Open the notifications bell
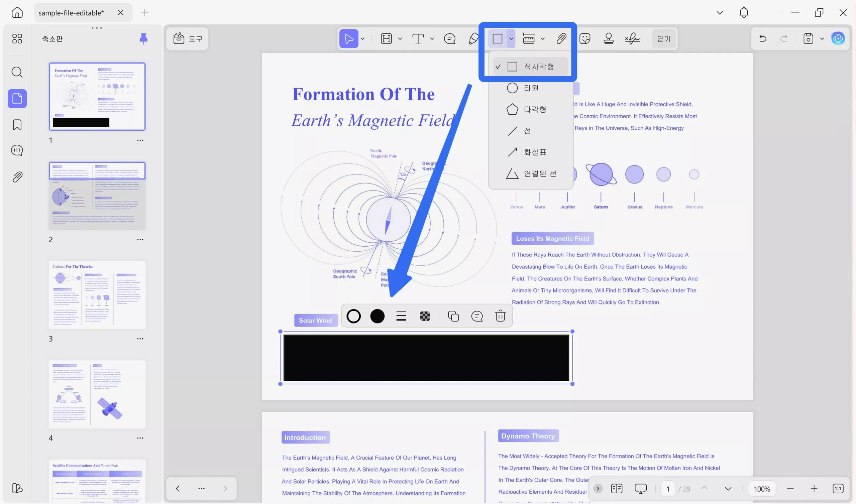Viewport: 856px width, 504px height. point(744,13)
